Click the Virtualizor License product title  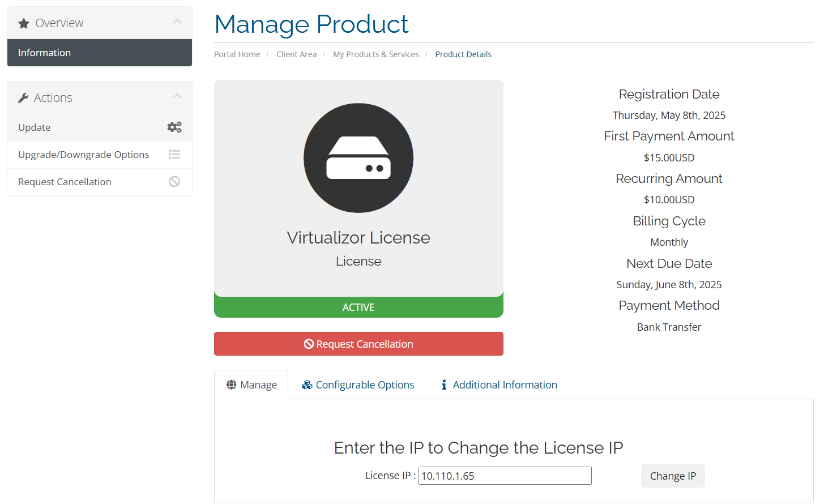click(x=358, y=238)
